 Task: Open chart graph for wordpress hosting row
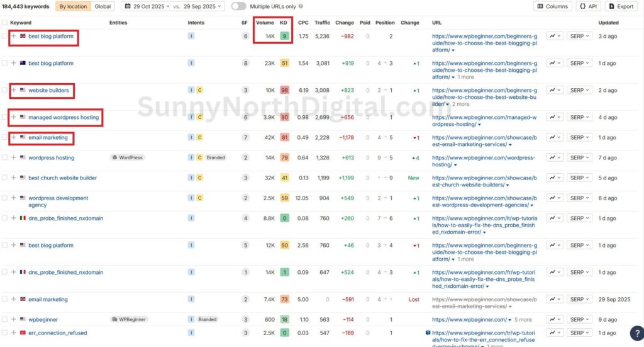click(x=555, y=157)
